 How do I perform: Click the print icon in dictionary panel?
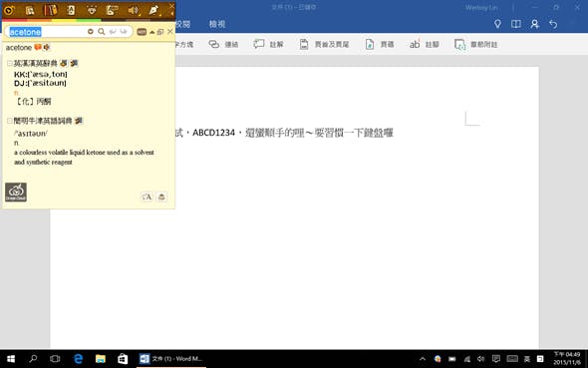[x=161, y=196]
